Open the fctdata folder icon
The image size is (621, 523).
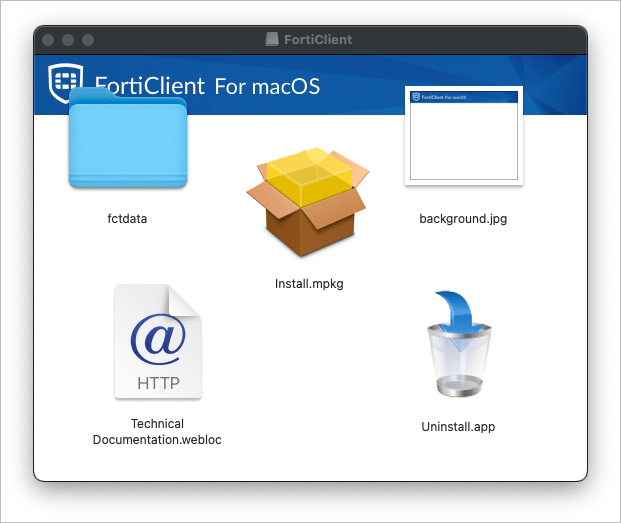click(128, 138)
